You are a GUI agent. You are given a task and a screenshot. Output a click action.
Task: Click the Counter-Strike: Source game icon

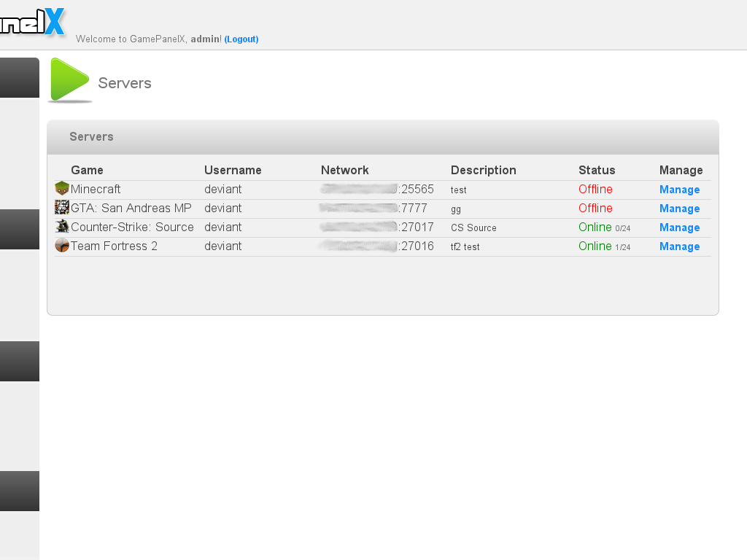click(62, 227)
